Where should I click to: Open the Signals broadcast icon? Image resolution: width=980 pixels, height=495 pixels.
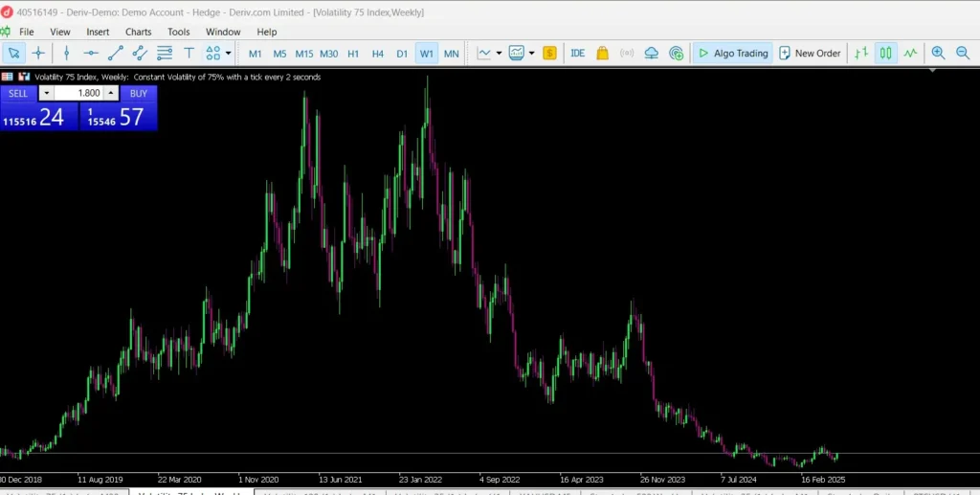[x=627, y=53]
